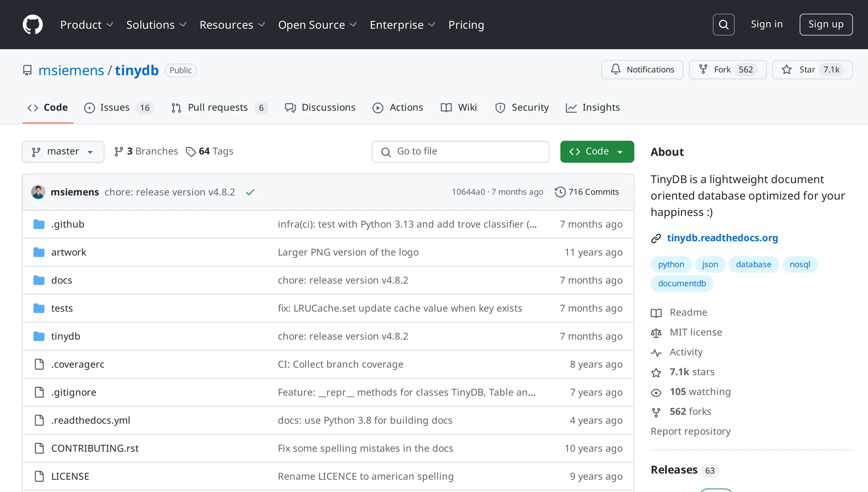Open the .github folder icon
The height and width of the screenshot is (492, 868).
click(39, 224)
